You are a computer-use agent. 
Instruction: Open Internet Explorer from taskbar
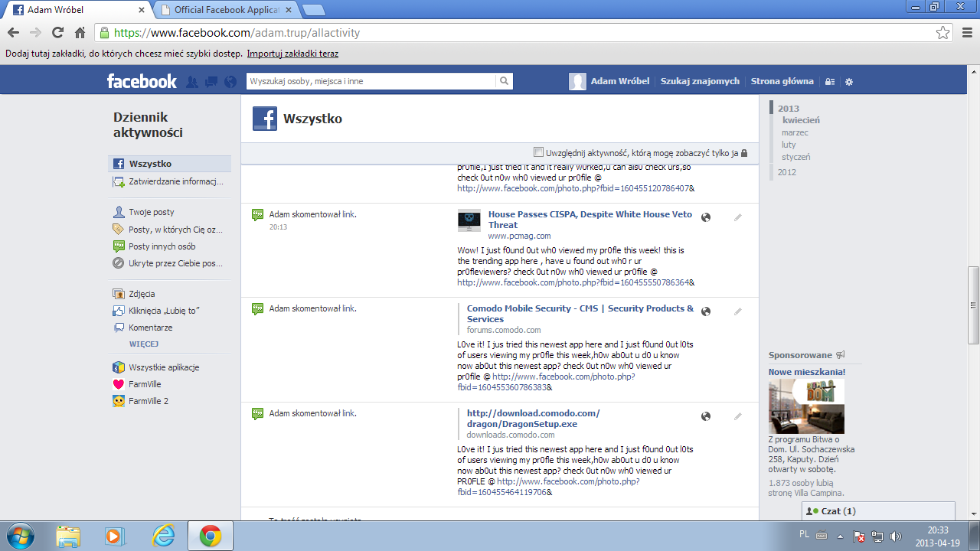163,536
